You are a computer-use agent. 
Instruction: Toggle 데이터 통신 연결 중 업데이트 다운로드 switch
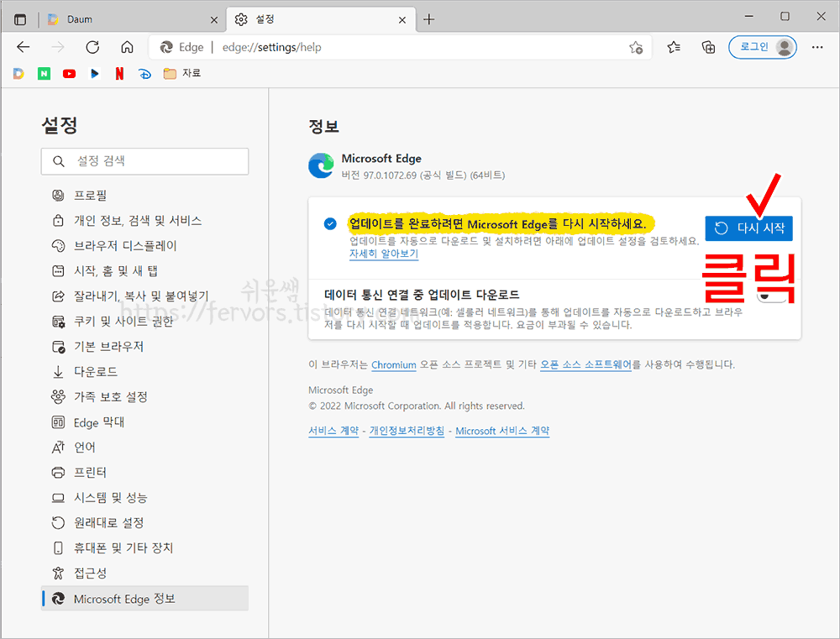(771, 296)
